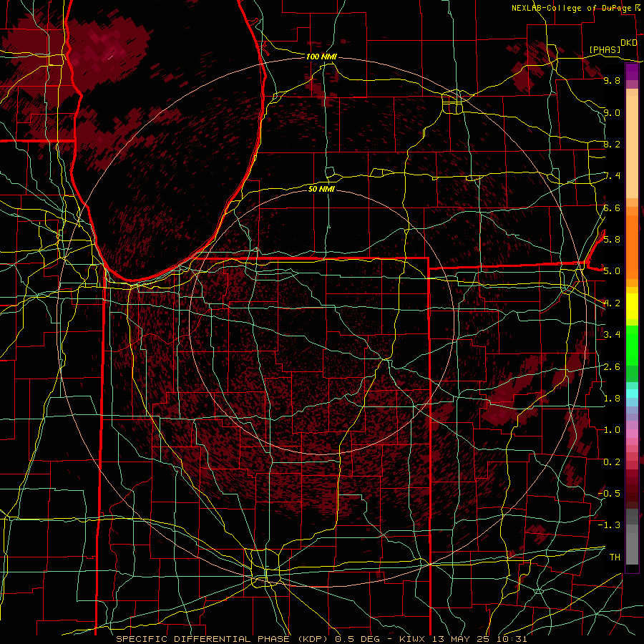Click the 50 NMI range ring label
This screenshot has width=644, height=644.
click(321, 189)
